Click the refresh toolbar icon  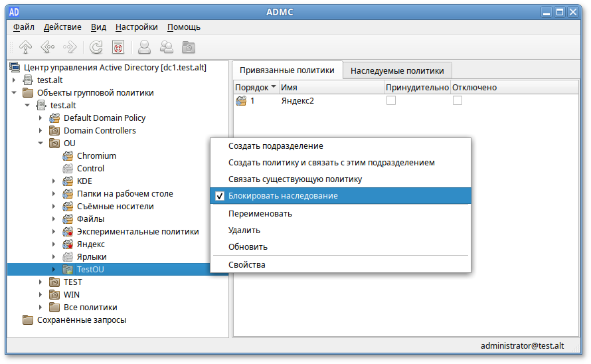pos(96,47)
